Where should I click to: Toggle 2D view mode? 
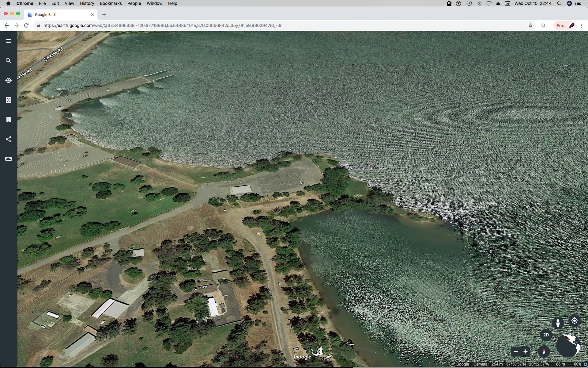(546, 335)
